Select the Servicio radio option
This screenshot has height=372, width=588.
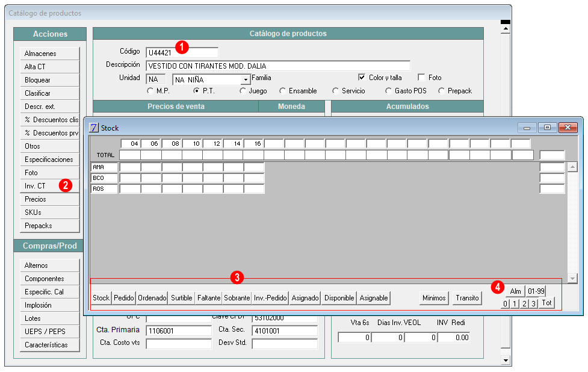pyautogui.click(x=335, y=91)
